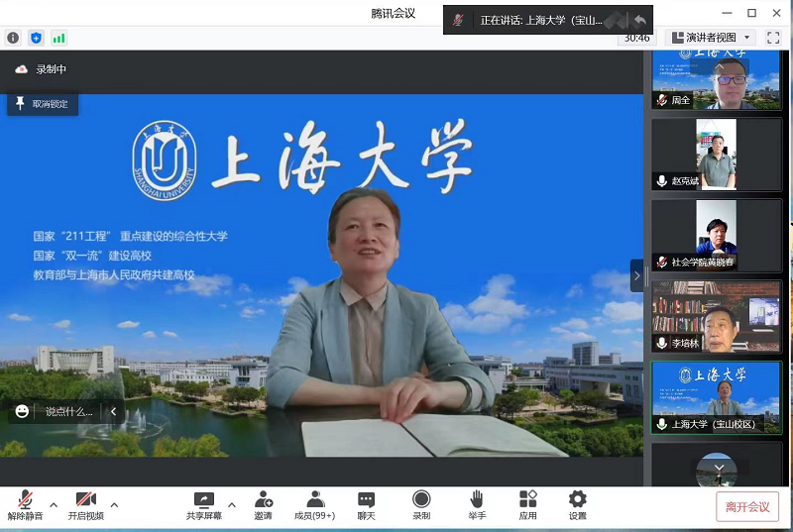Click the network signal status icon
Screen dimensions: 793x532
58,38
